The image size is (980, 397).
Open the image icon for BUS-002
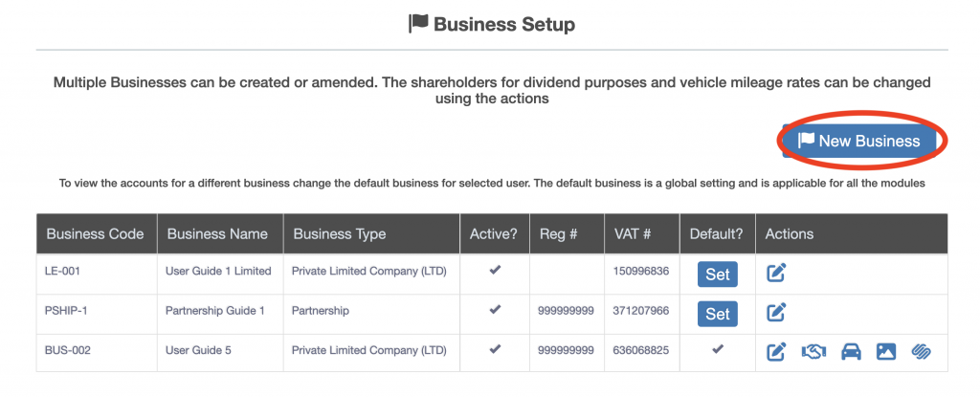[885, 351]
